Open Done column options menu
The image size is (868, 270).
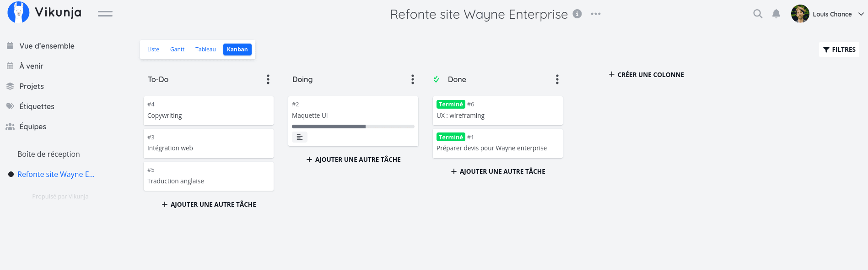557,79
